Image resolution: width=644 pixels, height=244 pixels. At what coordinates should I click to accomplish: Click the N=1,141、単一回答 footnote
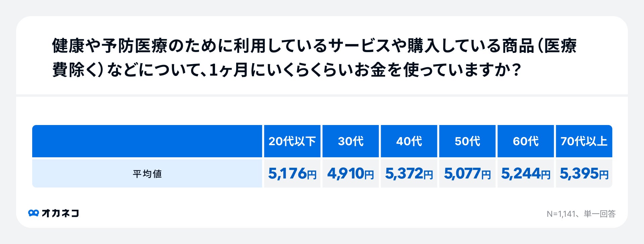pos(581,214)
